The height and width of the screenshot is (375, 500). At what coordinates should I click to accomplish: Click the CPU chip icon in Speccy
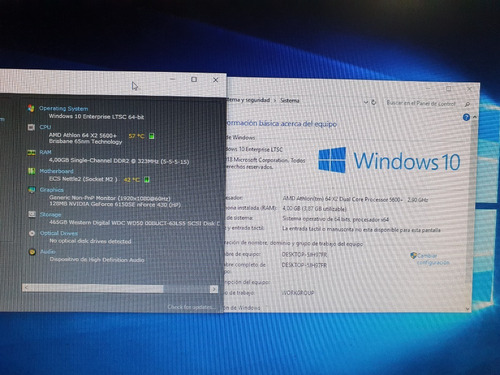click(x=31, y=127)
